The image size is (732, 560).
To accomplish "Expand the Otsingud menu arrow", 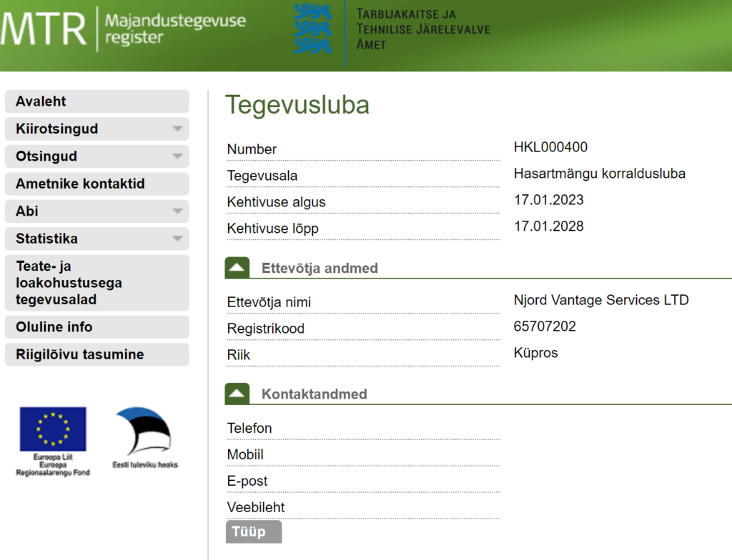I will (177, 156).
